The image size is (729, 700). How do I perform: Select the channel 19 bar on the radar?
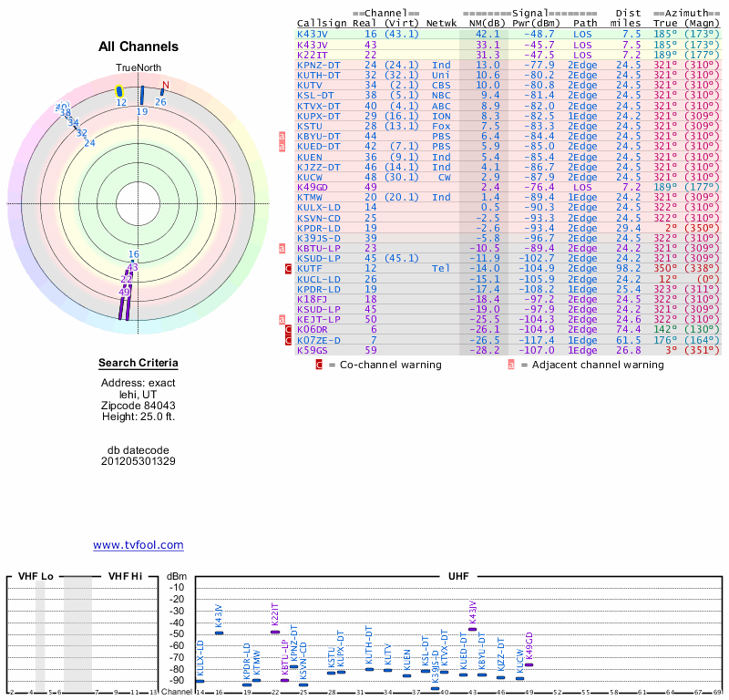click(x=141, y=96)
